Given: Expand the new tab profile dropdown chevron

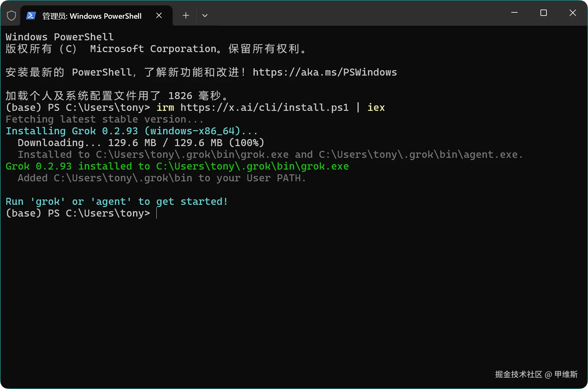Looking at the screenshot, I should 205,15.
